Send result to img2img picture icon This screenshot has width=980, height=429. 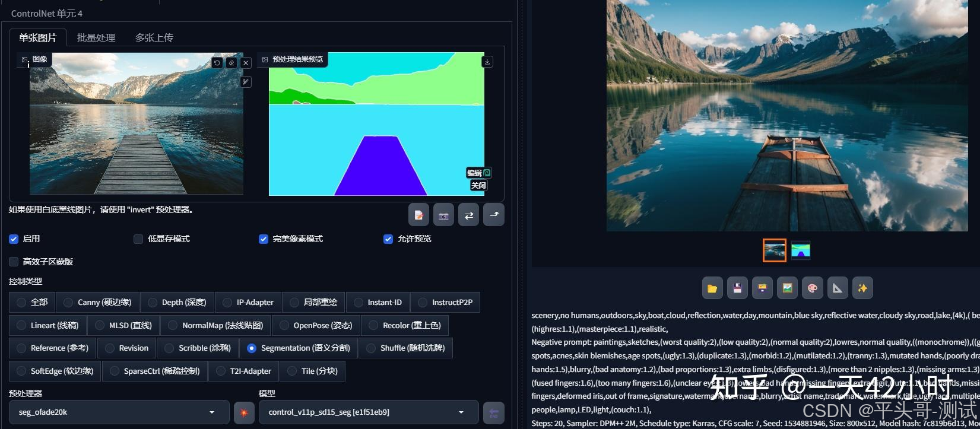click(787, 288)
